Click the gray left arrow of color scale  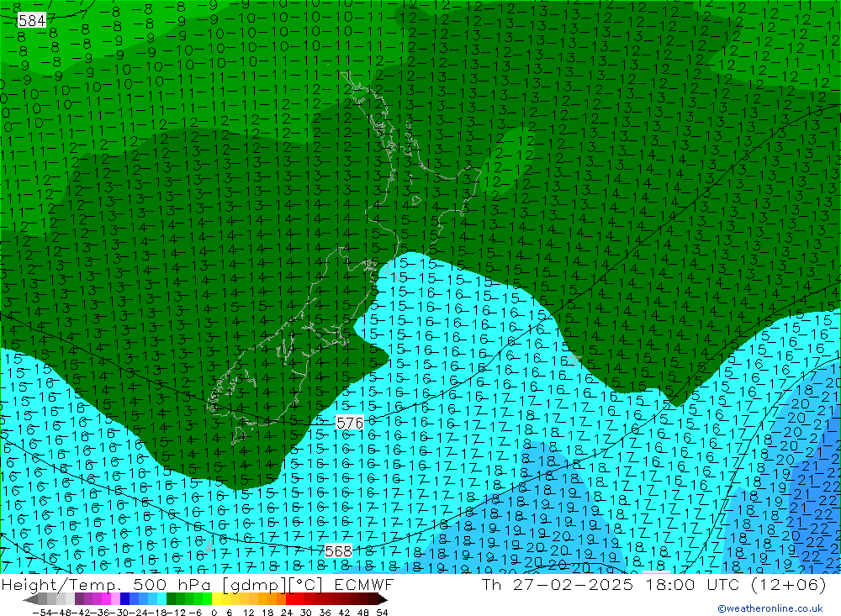pyautogui.click(x=30, y=599)
